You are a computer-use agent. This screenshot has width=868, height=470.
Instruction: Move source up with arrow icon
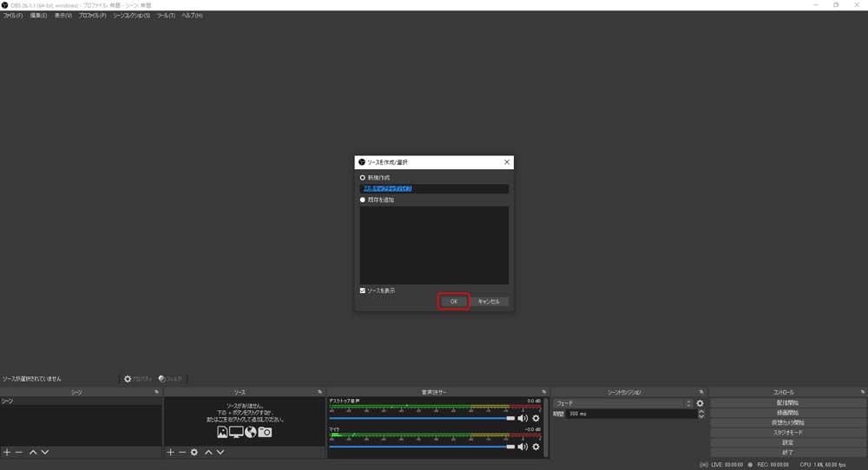point(208,453)
